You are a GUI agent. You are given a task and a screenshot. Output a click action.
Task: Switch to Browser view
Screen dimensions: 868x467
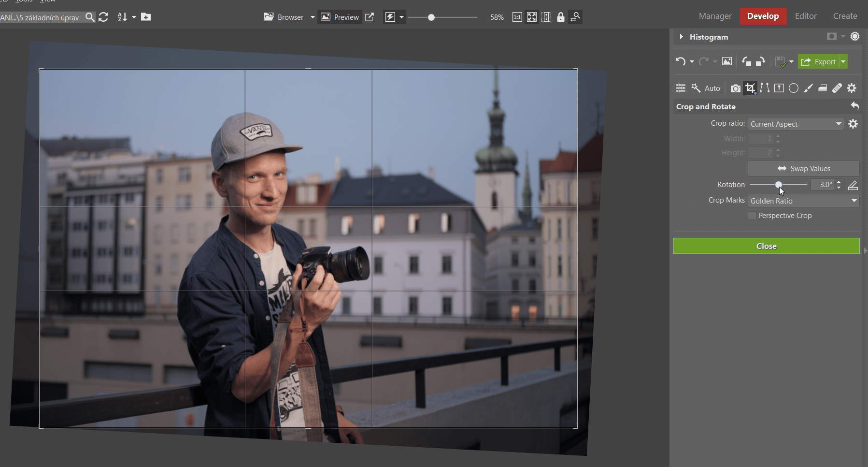[284, 17]
